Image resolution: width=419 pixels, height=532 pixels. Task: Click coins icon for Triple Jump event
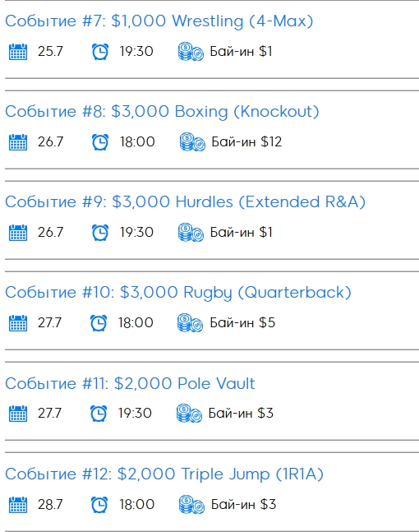coord(191,505)
